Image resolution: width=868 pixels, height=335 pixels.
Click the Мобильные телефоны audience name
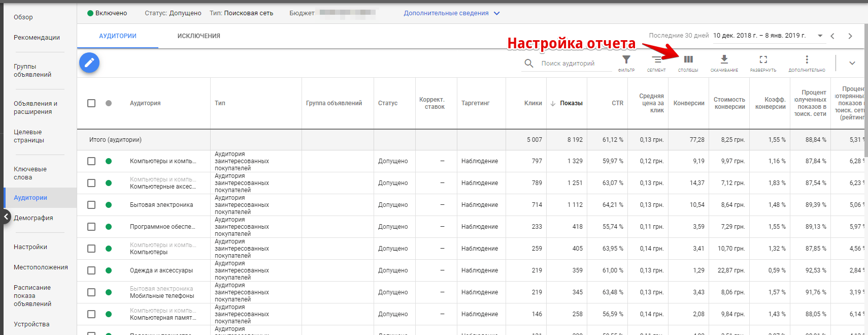[x=162, y=296]
